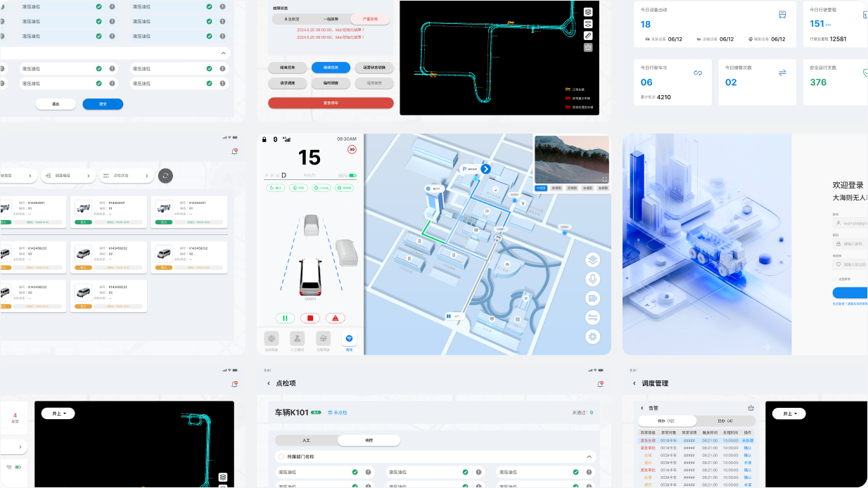The width and height of the screenshot is (868, 488).
Task: Expand the arrow card below the 4 alarms counter
Action: (x=14, y=447)
